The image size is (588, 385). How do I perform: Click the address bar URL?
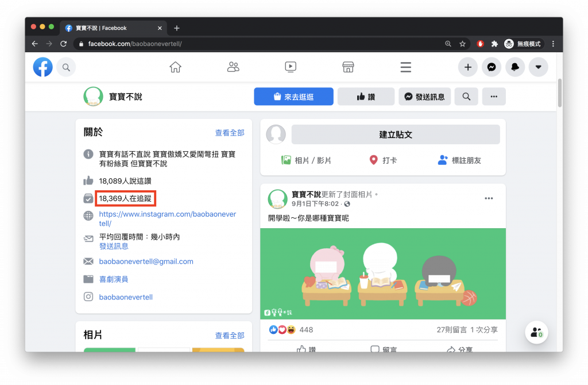pos(135,44)
